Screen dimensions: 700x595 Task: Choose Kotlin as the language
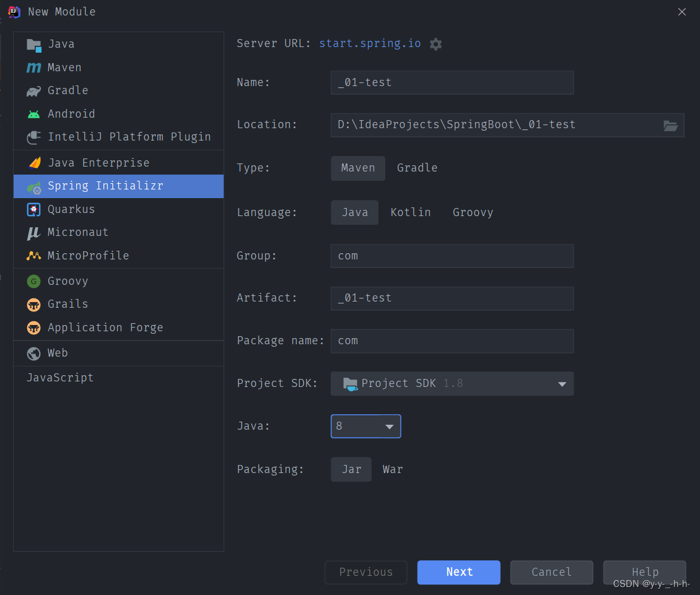pyautogui.click(x=410, y=212)
